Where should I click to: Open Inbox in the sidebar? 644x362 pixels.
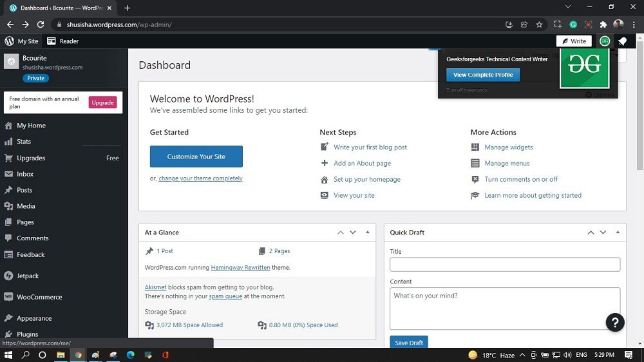pyautogui.click(x=25, y=174)
